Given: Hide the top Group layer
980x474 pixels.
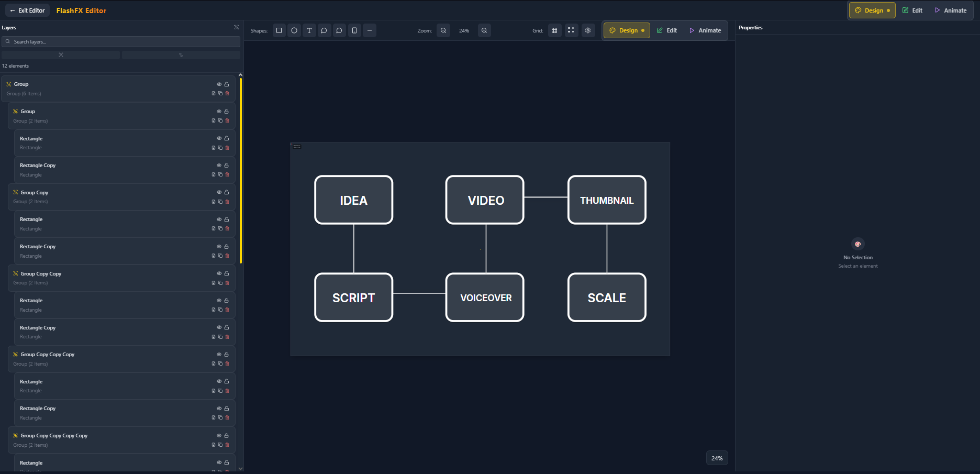Looking at the screenshot, I should 219,84.
